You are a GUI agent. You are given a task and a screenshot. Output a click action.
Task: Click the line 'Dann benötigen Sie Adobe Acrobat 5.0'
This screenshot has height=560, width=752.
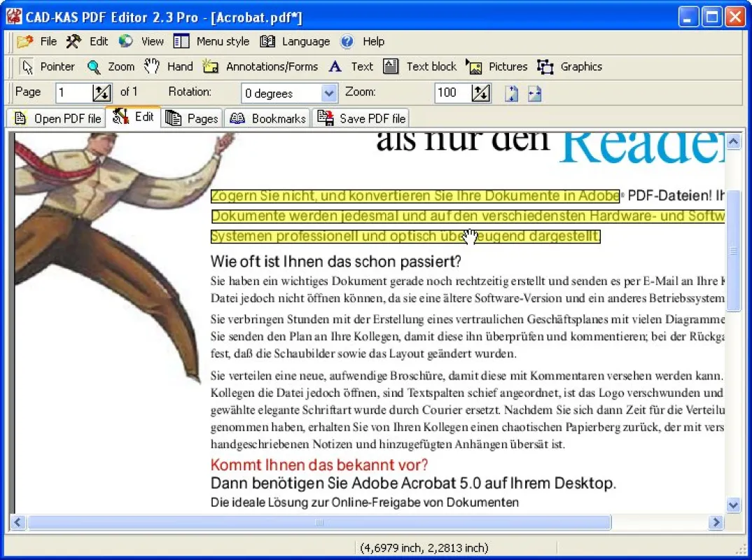pyautogui.click(x=413, y=483)
